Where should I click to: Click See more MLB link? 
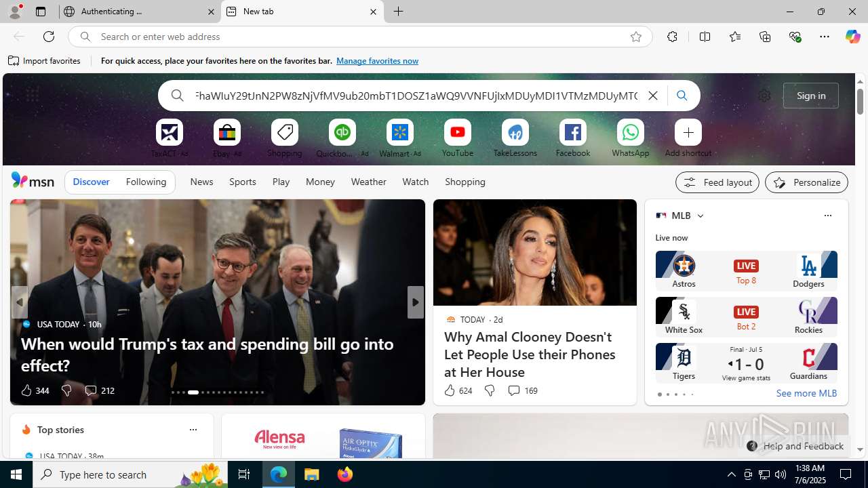click(x=806, y=393)
